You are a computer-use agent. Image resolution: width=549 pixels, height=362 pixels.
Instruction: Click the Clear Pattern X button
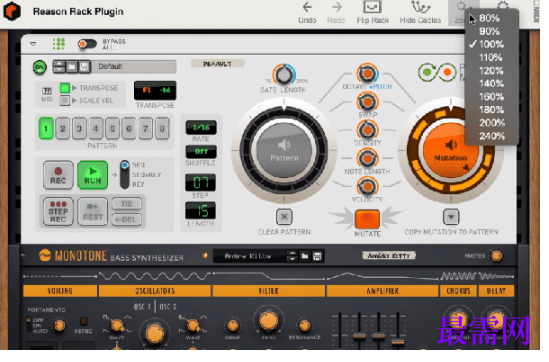[284, 217]
